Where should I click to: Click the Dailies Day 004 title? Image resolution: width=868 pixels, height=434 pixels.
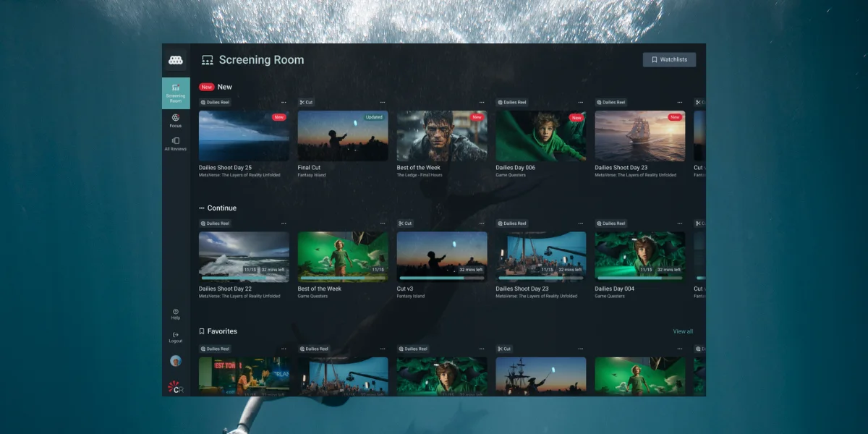click(615, 289)
